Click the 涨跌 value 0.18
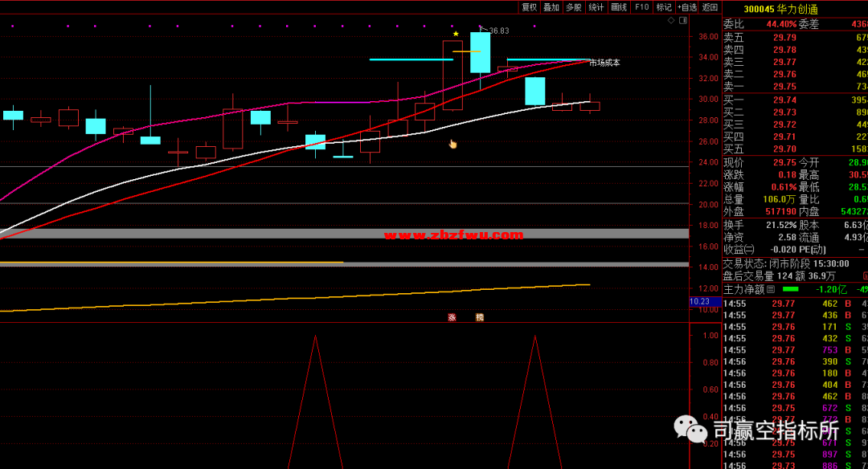Image resolution: width=868 pixels, height=469 pixels. pos(787,175)
